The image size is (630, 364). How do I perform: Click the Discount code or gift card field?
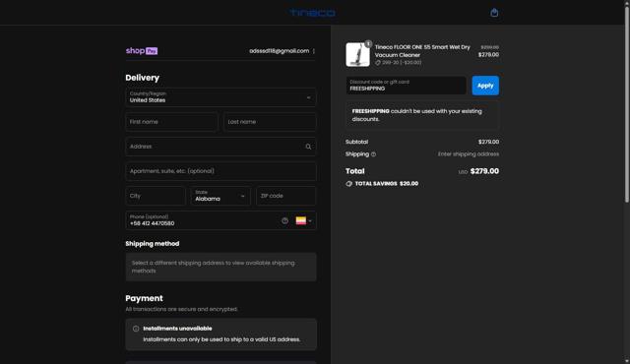(406, 86)
